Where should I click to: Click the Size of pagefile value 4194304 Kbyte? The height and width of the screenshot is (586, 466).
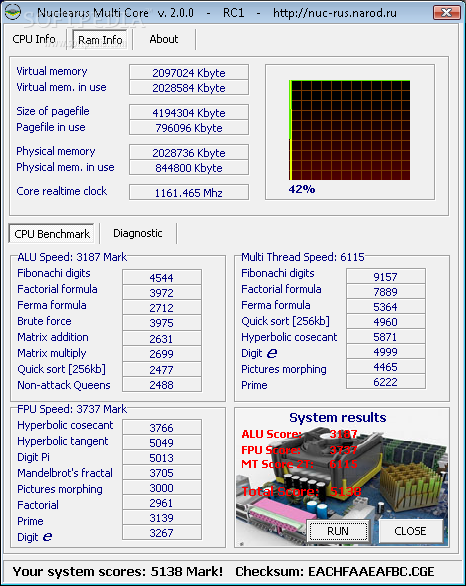189,112
